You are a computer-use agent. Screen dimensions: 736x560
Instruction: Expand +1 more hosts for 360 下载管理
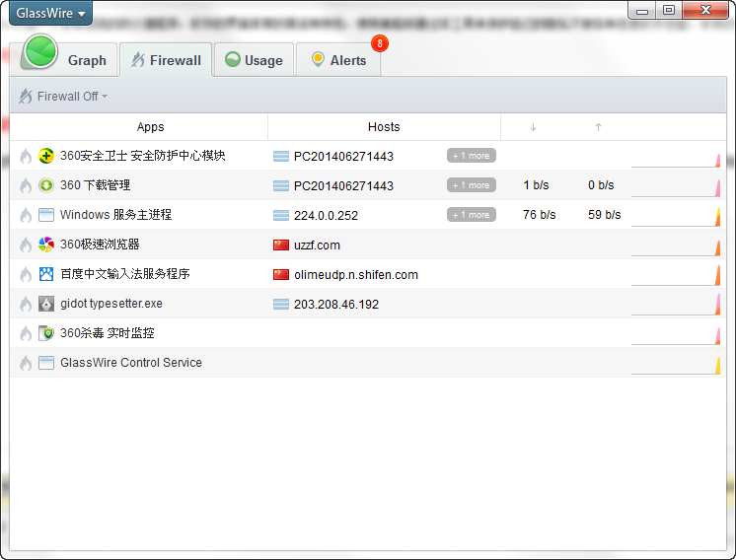[x=472, y=185]
